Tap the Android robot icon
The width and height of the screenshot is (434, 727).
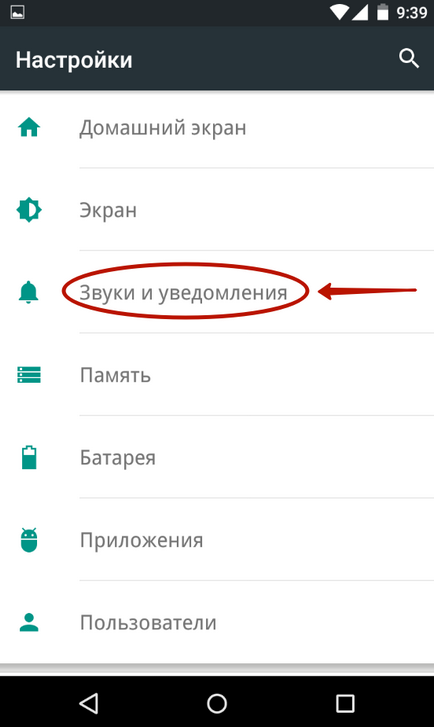pyautogui.click(x=29, y=540)
